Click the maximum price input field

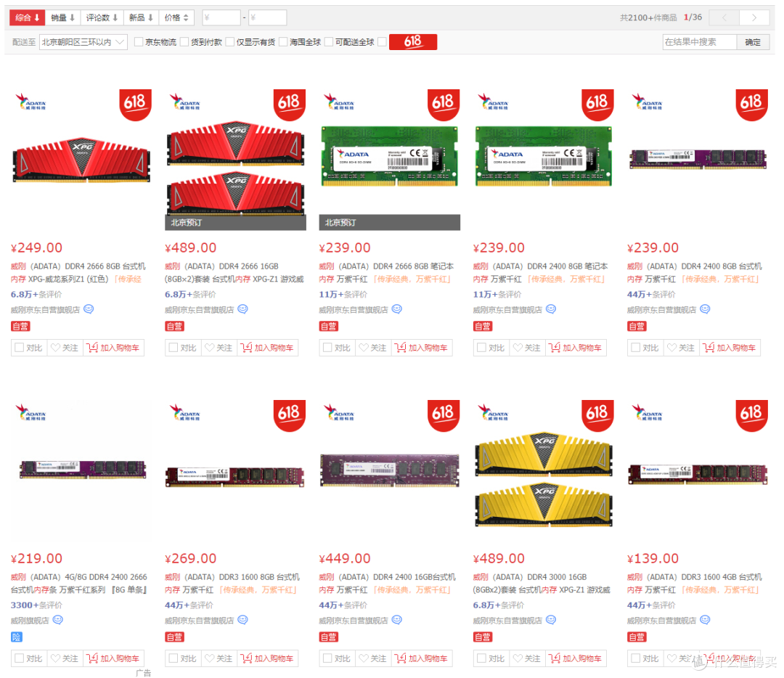coord(267,17)
